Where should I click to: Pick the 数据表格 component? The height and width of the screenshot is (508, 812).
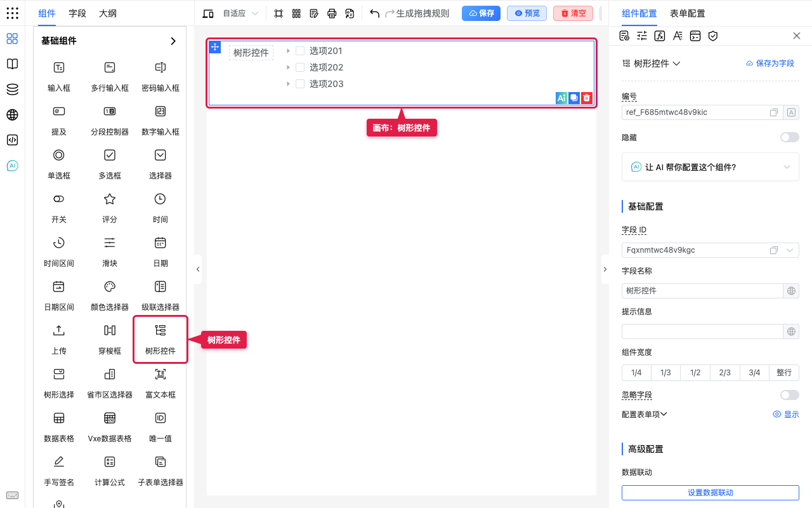pyautogui.click(x=59, y=427)
